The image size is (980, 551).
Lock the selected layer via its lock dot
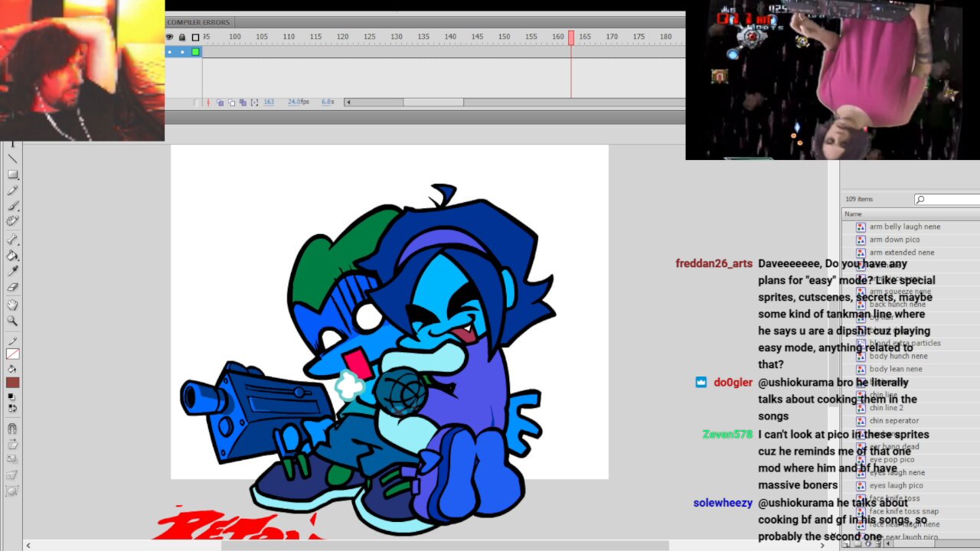pos(182,52)
